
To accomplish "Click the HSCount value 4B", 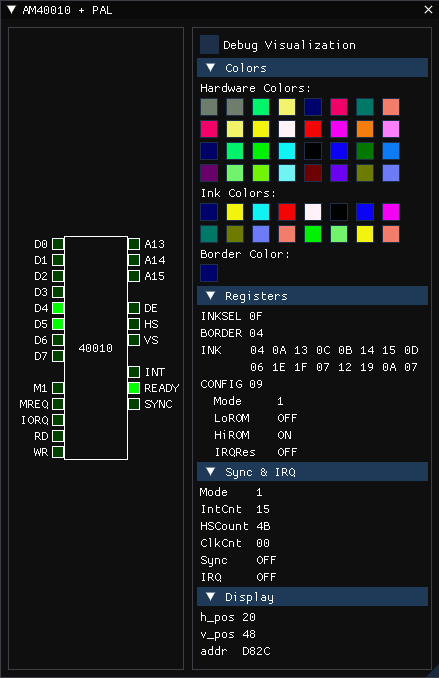I will [x=263, y=526].
